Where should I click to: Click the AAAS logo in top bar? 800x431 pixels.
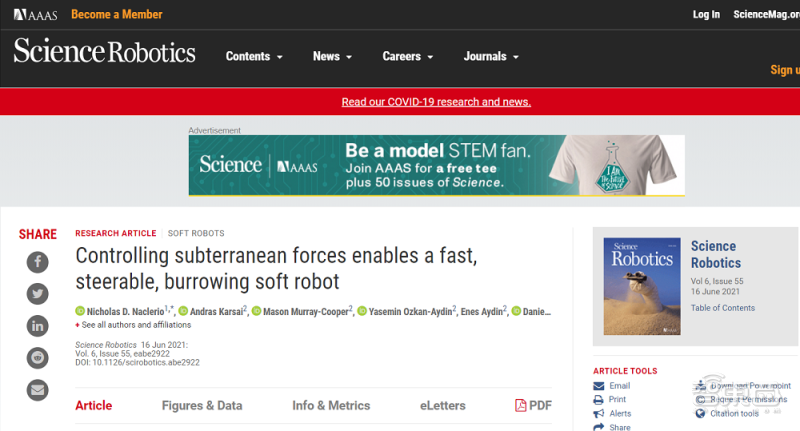pos(36,15)
